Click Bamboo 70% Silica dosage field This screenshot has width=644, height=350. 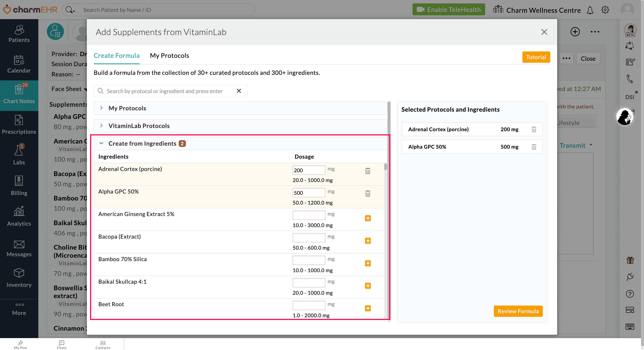[309, 260]
